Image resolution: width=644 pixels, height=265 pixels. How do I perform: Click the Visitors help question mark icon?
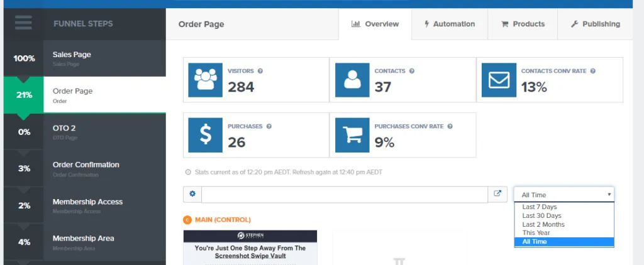tap(260, 71)
